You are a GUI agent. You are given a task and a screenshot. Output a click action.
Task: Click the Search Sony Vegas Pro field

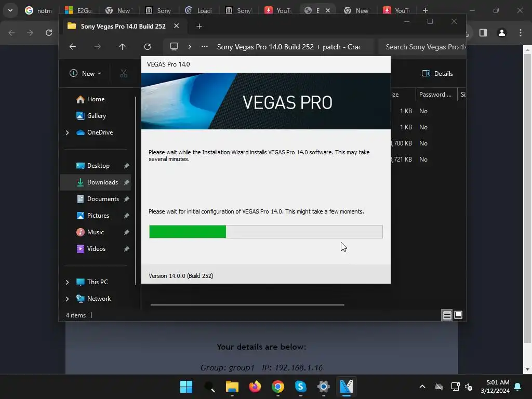pyautogui.click(x=422, y=47)
